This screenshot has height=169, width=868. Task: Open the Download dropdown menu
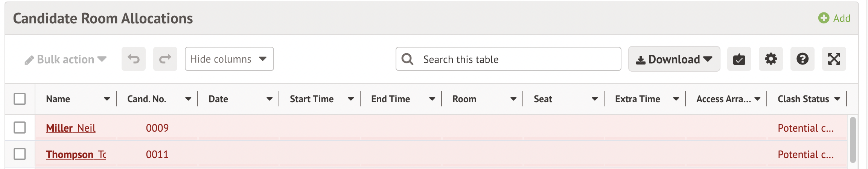(674, 59)
